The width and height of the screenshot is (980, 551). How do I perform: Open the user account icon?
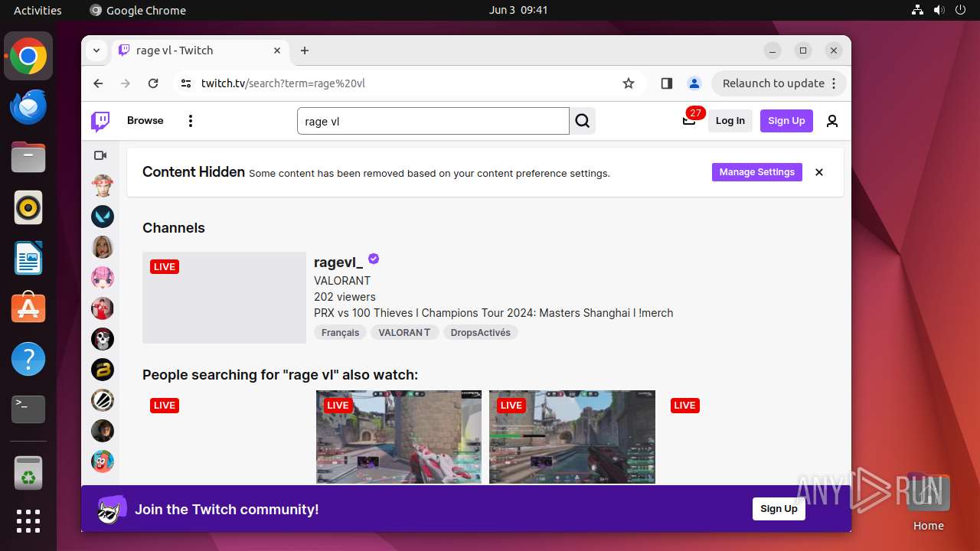point(832,121)
